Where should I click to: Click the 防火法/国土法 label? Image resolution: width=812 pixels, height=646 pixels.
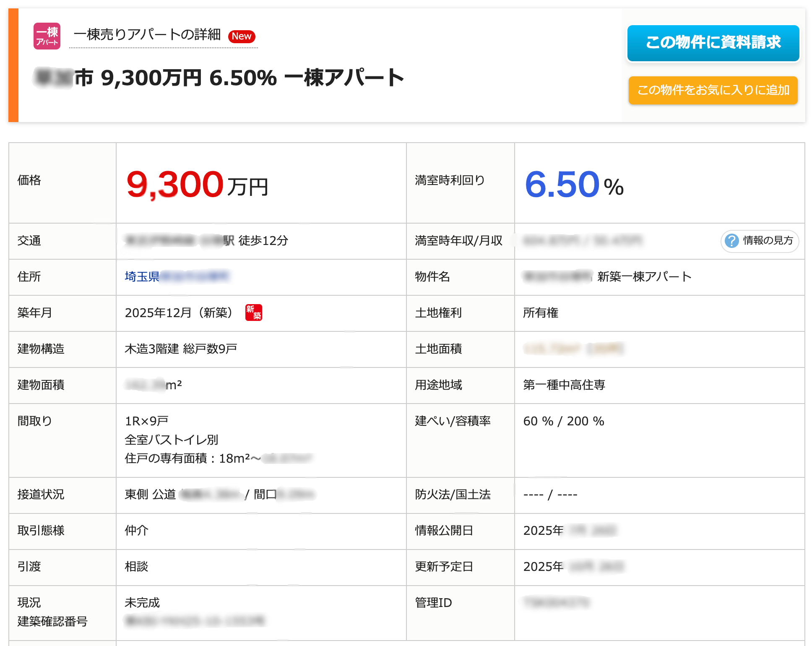point(453,495)
